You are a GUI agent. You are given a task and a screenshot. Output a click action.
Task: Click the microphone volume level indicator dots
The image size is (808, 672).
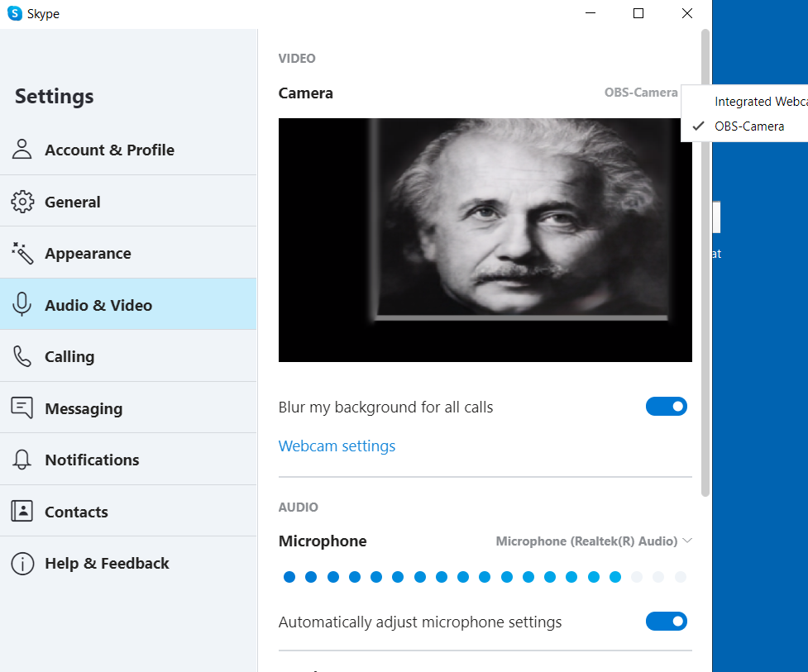[485, 577]
